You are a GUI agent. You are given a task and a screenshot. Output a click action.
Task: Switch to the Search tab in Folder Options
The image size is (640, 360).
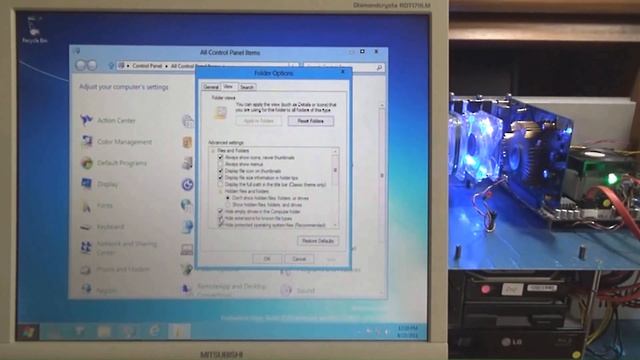click(247, 87)
